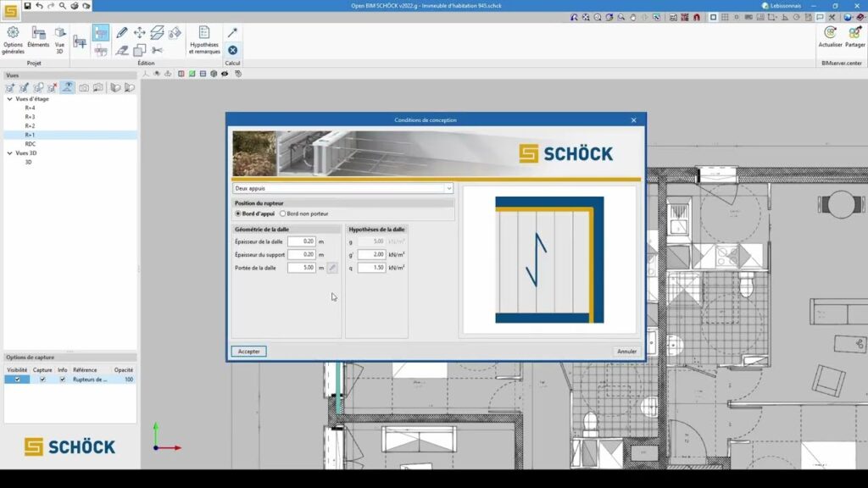This screenshot has width=868, height=488.
Task: Toggle the Visibilité checkbox for Rupteurs
Action: (x=17, y=380)
